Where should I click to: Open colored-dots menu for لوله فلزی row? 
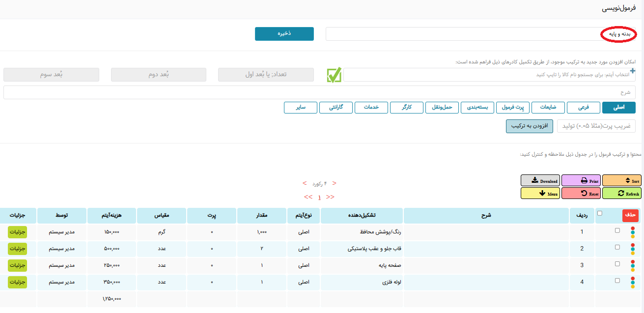click(633, 282)
